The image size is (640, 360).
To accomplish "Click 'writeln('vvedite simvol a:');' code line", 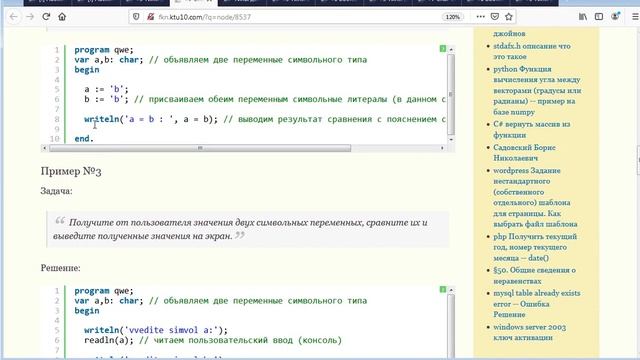I will [156, 330].
